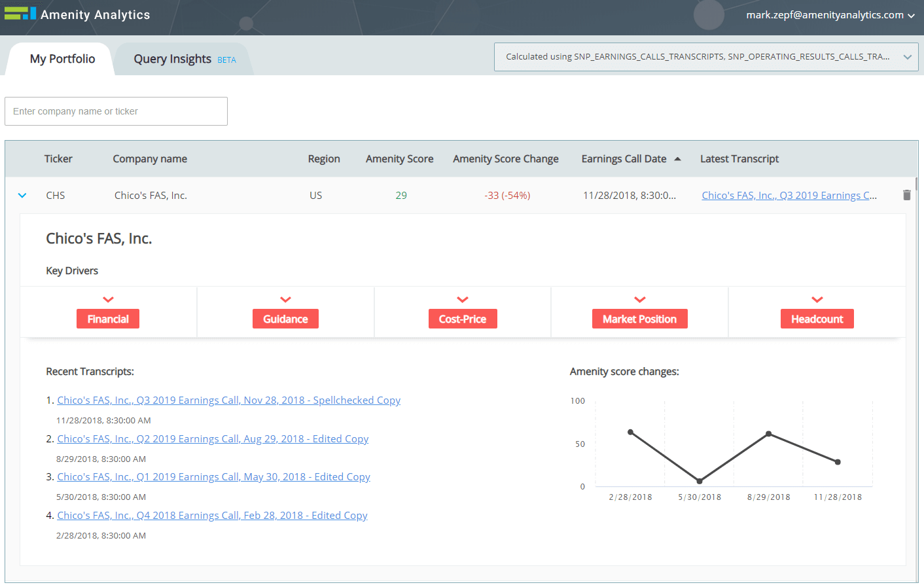
Task: Click the earnings call date 11/28/2018, 8:30:0... cell
Action: (630, 195)
